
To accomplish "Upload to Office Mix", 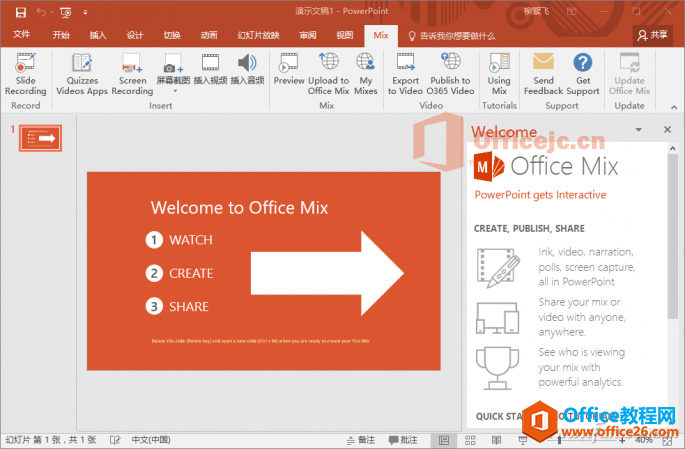I will point(329,74).
